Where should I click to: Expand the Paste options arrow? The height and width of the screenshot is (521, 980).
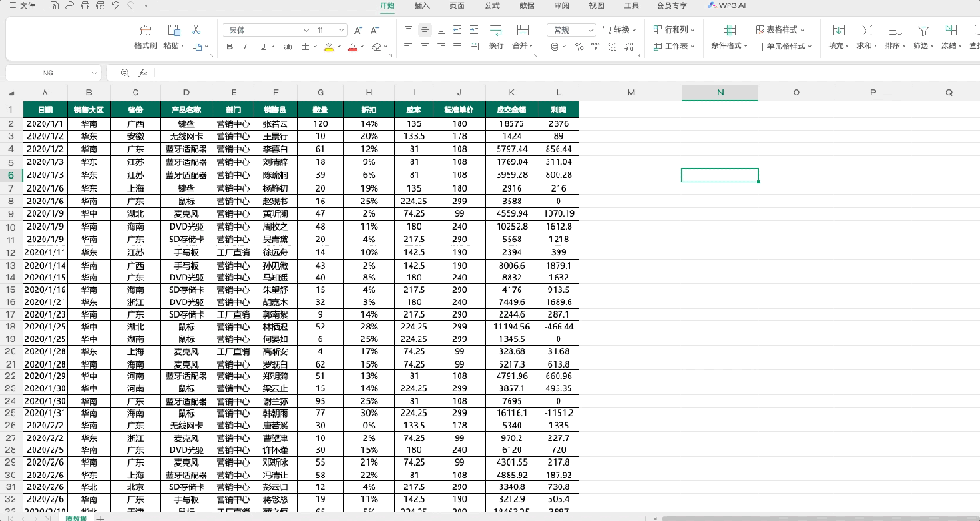183,46
